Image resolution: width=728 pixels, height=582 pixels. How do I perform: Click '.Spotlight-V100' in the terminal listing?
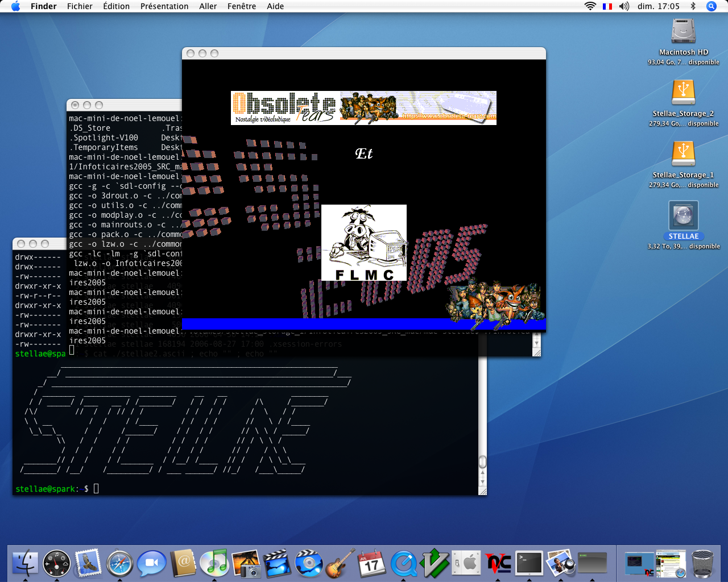(104, 138)
